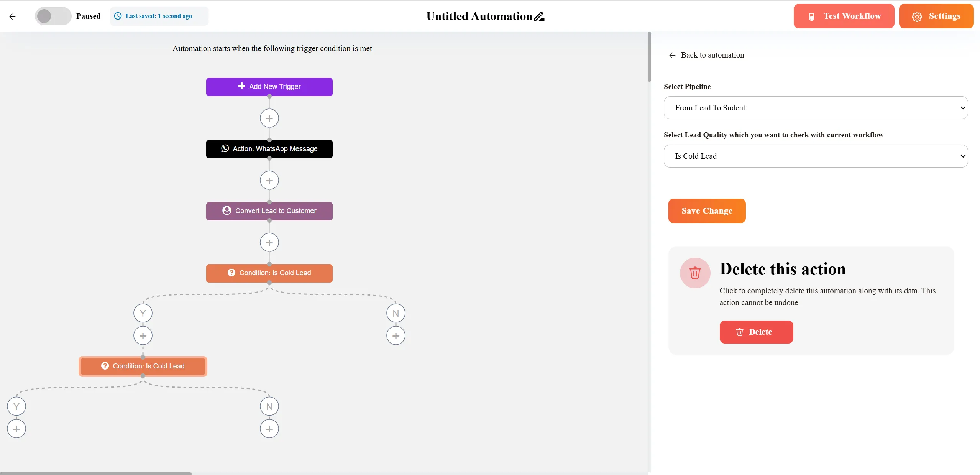The image size is (980, 475).
Task: Open the Action: WhatsApp Message node
Action: coord(269,149)
